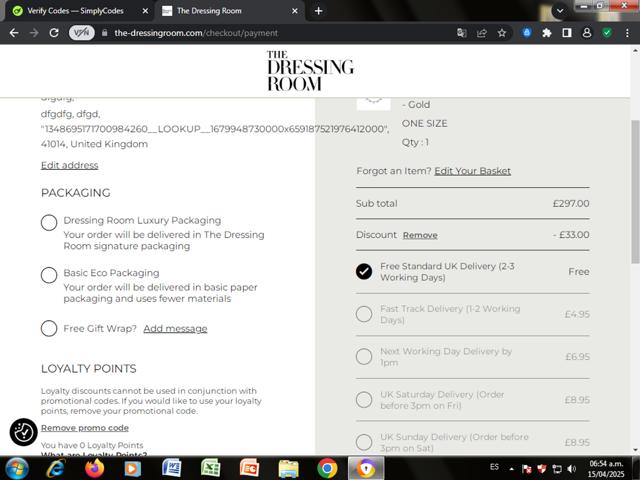Click the PACKAGING heading
The width and height of the screenshot is (640, 480).
(x=76, y=193)
